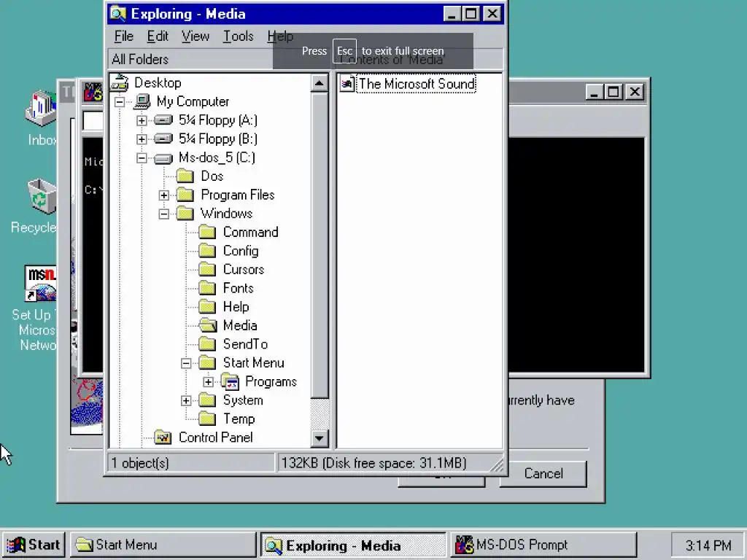Select the 'Fonts' folder label
Screen dimensions: 747x560
239,288
